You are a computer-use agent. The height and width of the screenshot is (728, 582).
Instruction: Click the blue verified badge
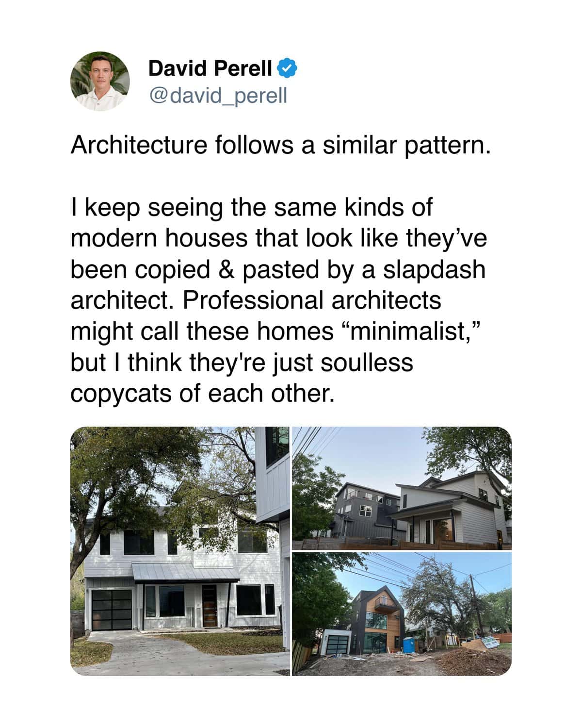[x=287, y=68]
